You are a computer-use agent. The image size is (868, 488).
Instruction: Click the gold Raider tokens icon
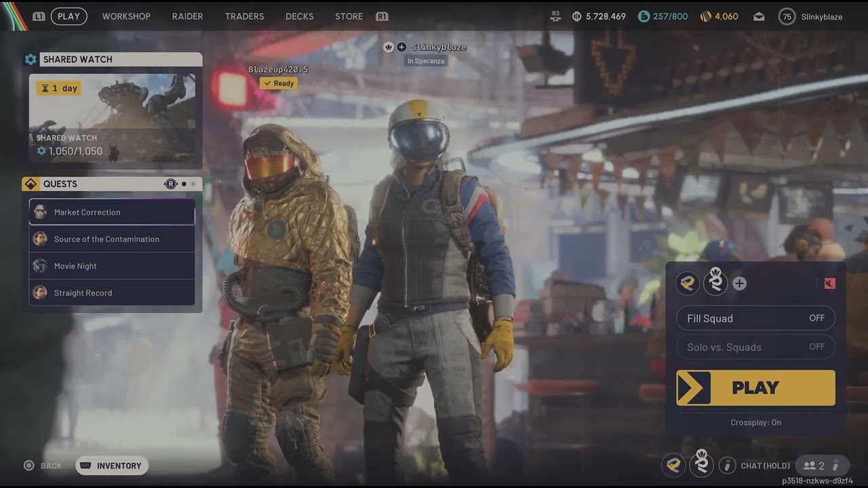click(x=705, y=16)
